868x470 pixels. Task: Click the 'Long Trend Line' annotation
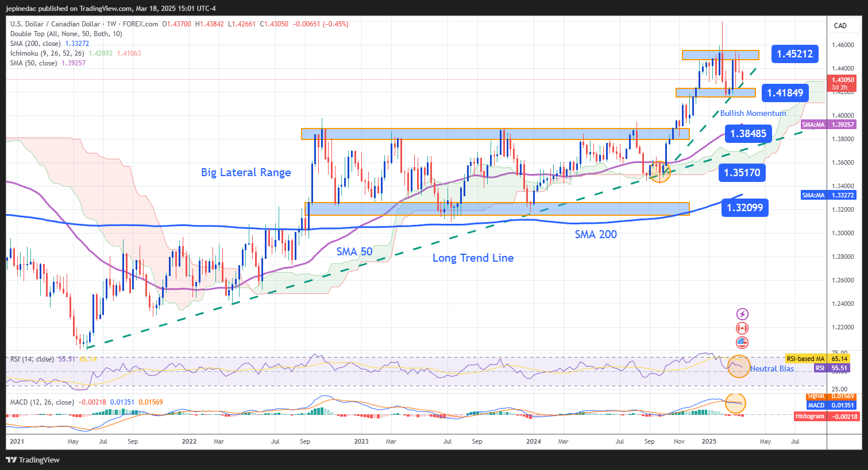coord(473,258)
